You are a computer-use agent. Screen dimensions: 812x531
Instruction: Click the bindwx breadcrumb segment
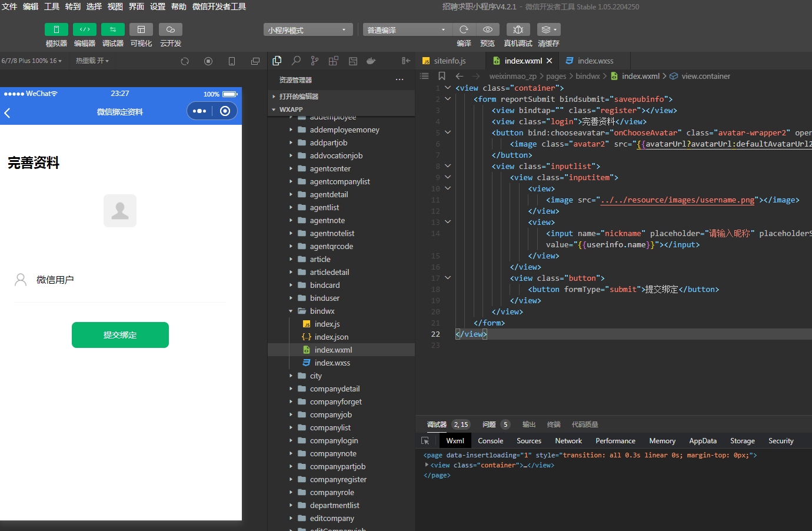coord(588,76)
